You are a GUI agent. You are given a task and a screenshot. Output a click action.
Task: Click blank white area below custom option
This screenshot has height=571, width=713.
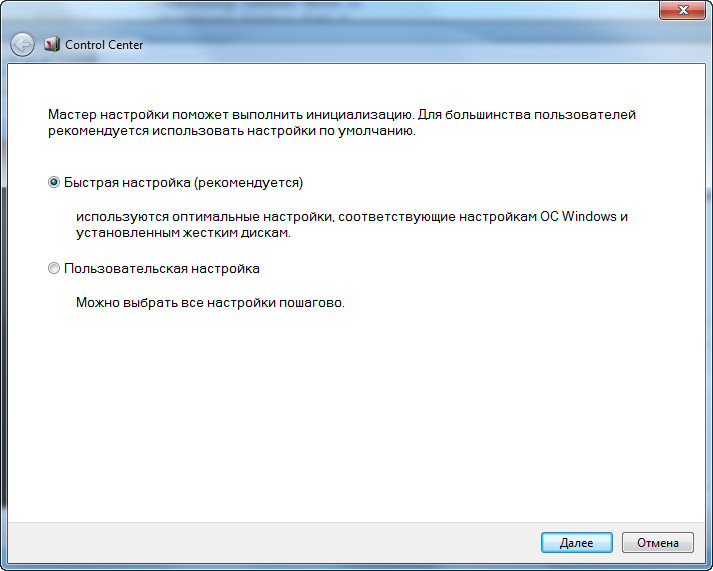point(350,420)
